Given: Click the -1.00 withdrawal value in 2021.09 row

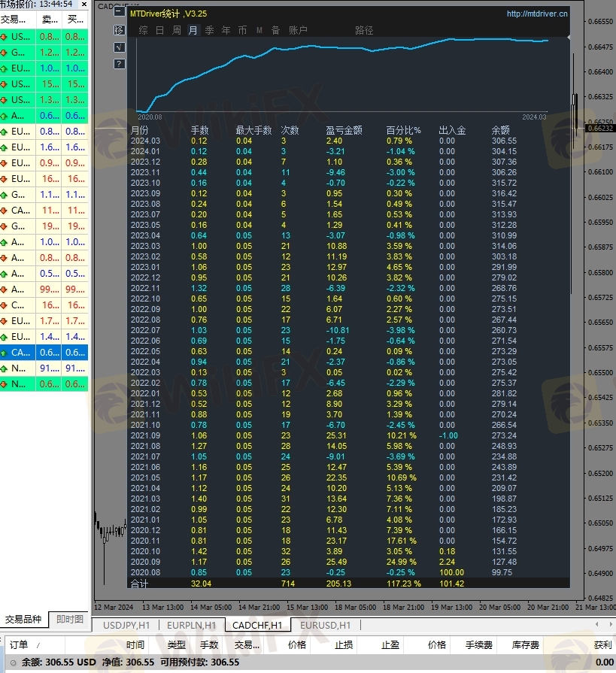Looking at the screenshot, I should (448, 435).
